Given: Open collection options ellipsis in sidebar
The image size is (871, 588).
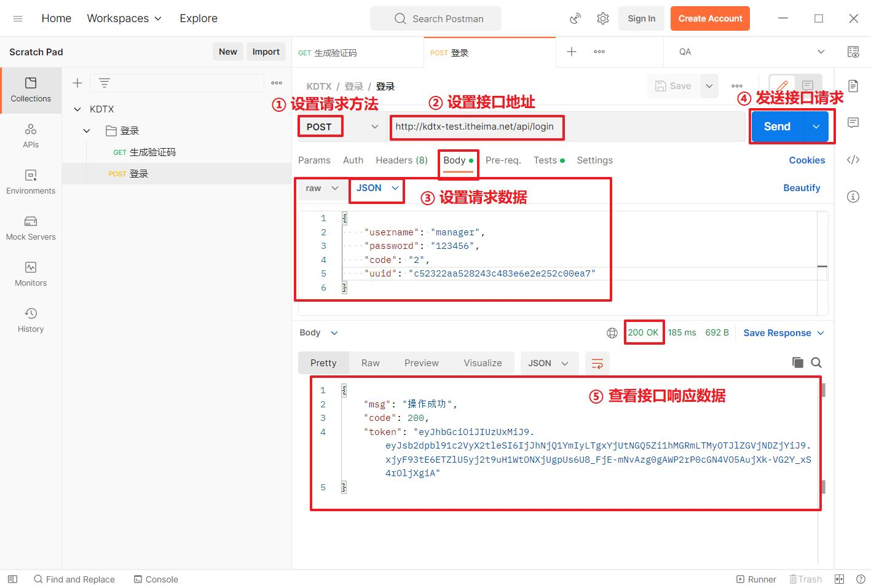Looking at the screenshot, I should (277, 83).
